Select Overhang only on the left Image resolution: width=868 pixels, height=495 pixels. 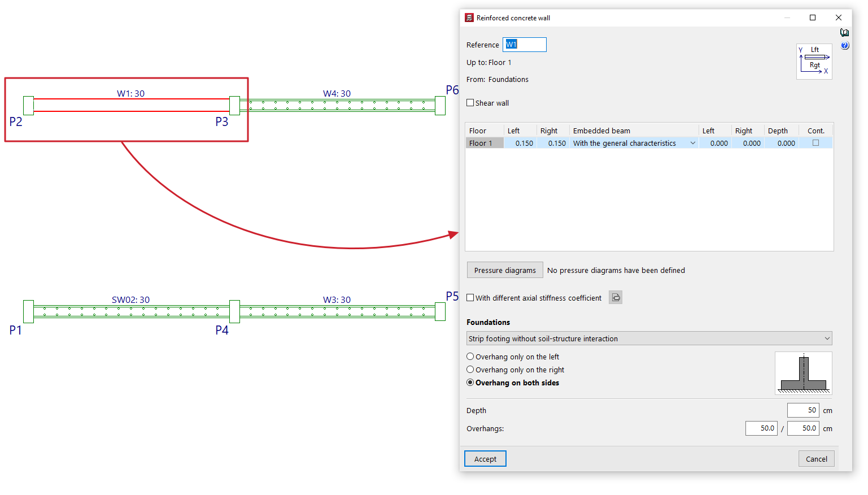(x=470, y=357)
